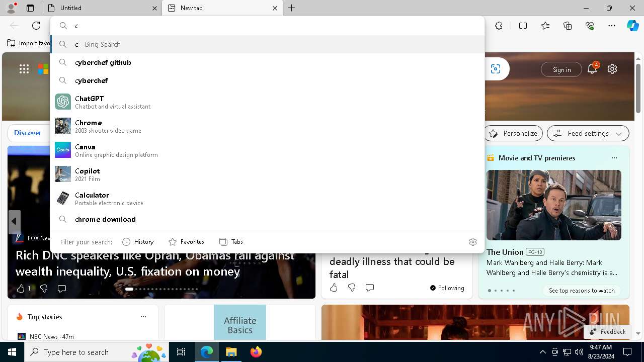Open Task View on taskbar
Image resolution: width=644 pixels, height=362 pixels.
(x=181, y=352)
